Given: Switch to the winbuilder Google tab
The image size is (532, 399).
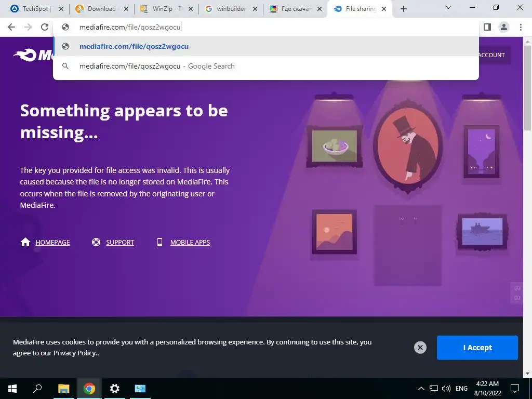Looking at the screenshot, I should coord(231,9).
